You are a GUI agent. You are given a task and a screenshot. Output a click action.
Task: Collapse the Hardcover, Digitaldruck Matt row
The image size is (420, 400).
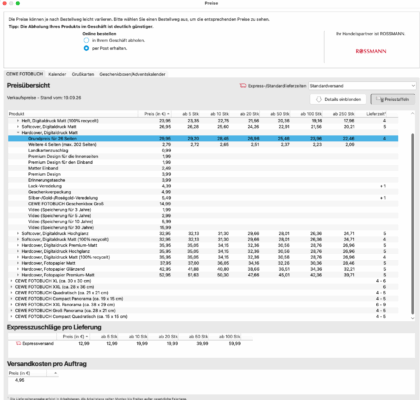coord(18,133)
